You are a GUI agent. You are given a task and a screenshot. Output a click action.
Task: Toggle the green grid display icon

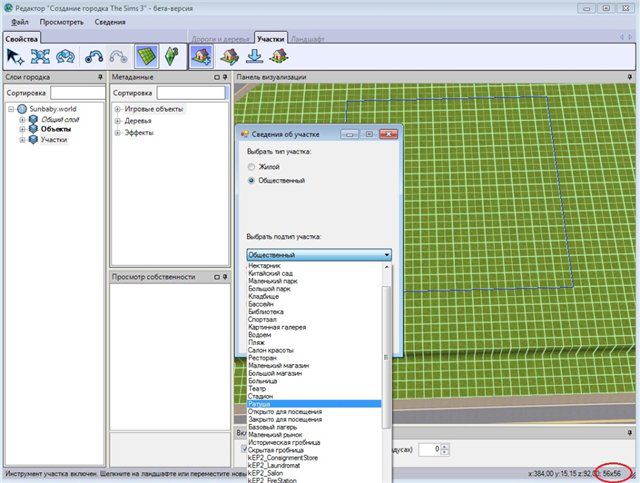pyautogui.click(x=146, y=57)
